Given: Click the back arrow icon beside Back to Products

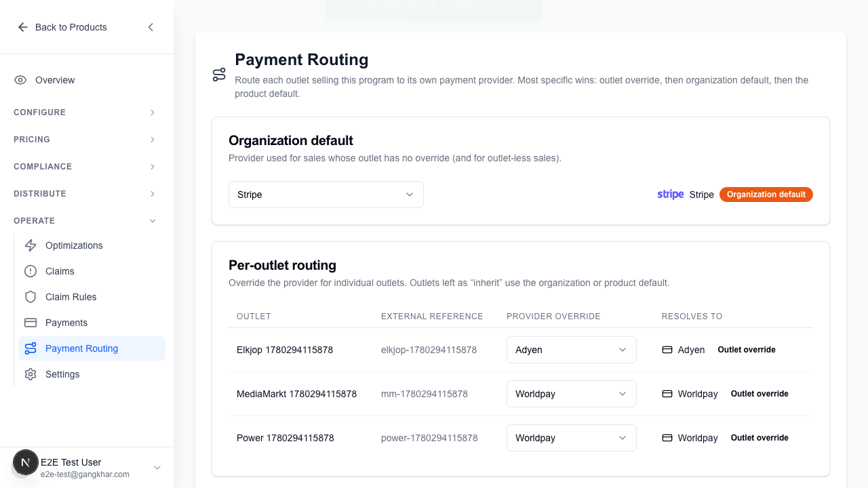Looking at the screenshot, I should click(22, 27).
